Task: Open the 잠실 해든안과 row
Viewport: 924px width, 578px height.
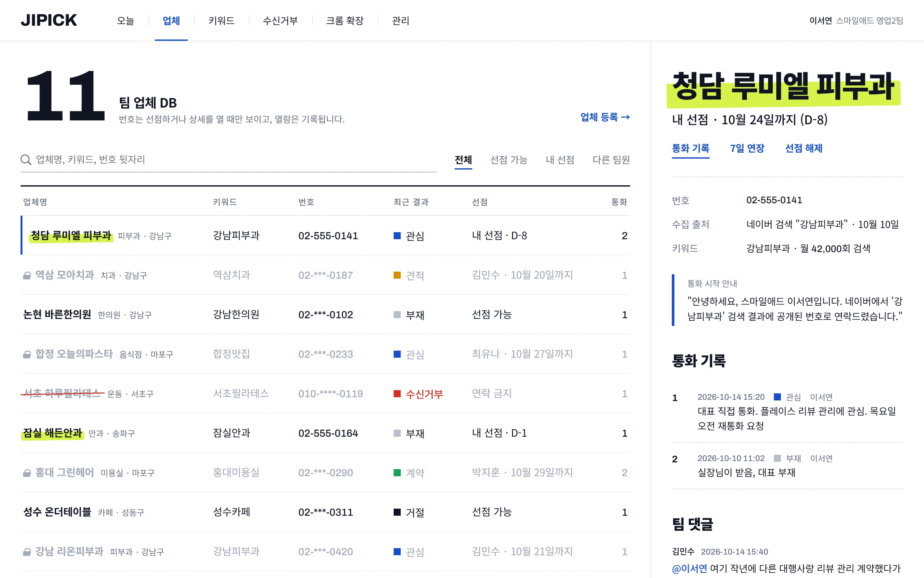Action: coord(325,433)
